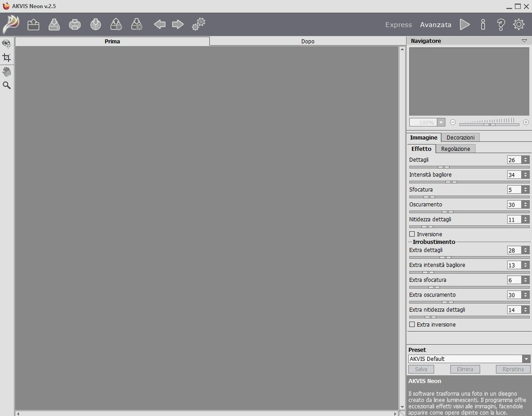
Task: Publish image with the globe share icon
Action: pos(96,24)
